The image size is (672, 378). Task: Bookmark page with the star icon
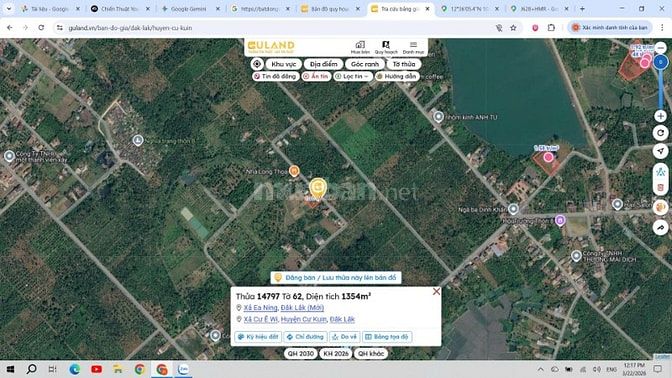(x=513, y=28)
